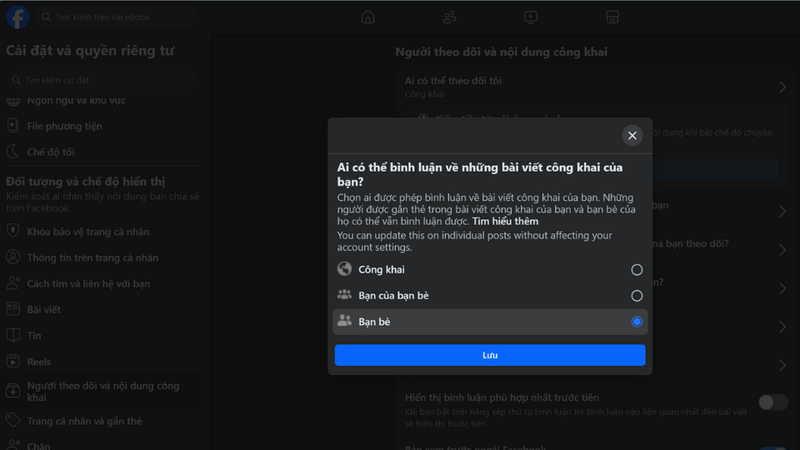Click the Tìm kiếm trên Facebook search field
800x450 pixels.
tap(118, 17)
